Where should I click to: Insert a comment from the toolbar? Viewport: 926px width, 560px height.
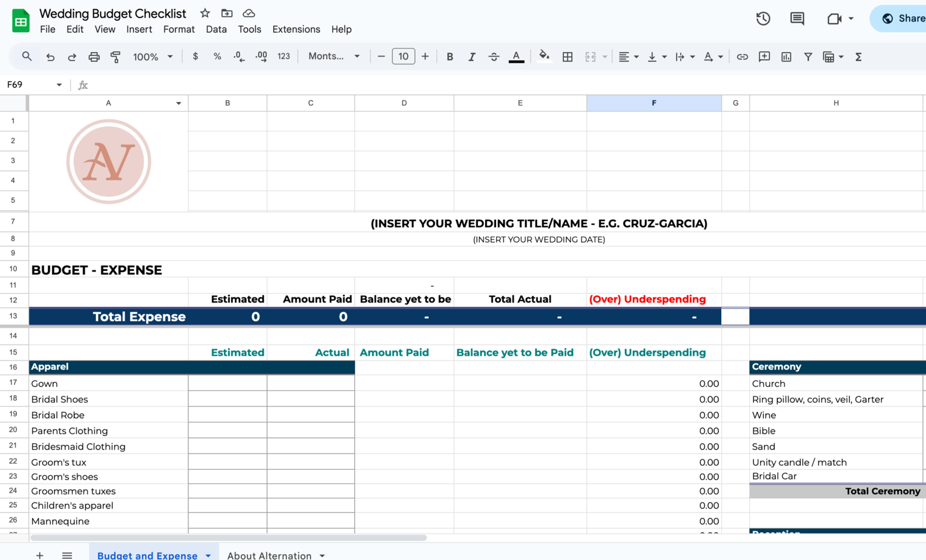pyautogui.click(x=764, y=57)
